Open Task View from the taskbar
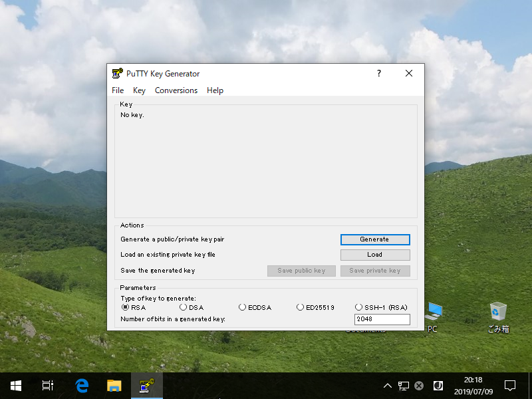Screen dimensions: 532x399 click(48, 386)
